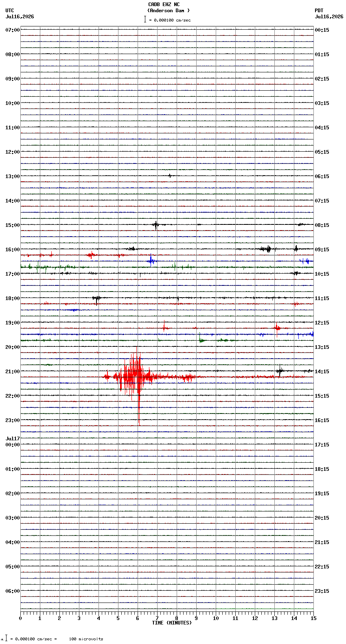This screenshot has width=346, height=644.
Task: Click the bottom scale text '100 microvolts'
Action: tap(86, 639)
